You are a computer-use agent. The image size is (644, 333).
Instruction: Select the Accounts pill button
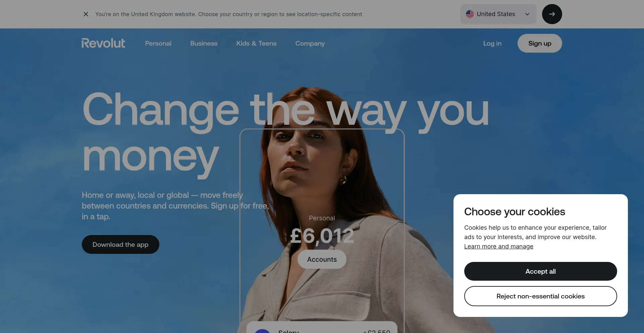coord(322,259)
